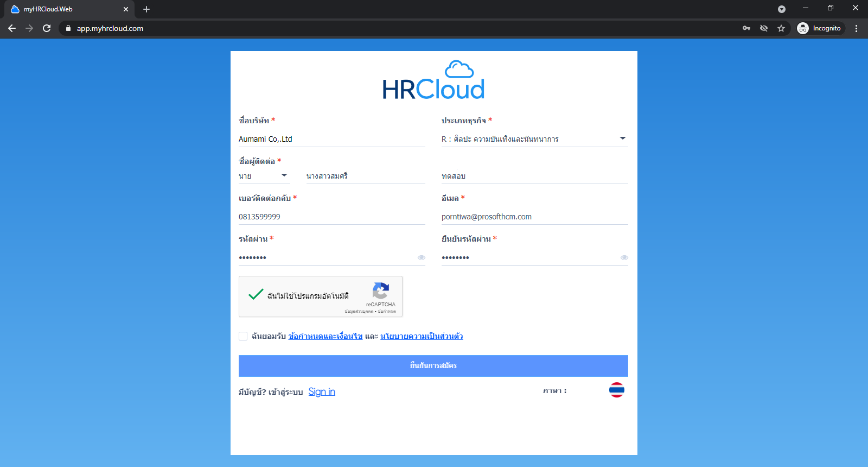The image size is (868, 467).
Task: Reload the page
Action: (47, 28)
